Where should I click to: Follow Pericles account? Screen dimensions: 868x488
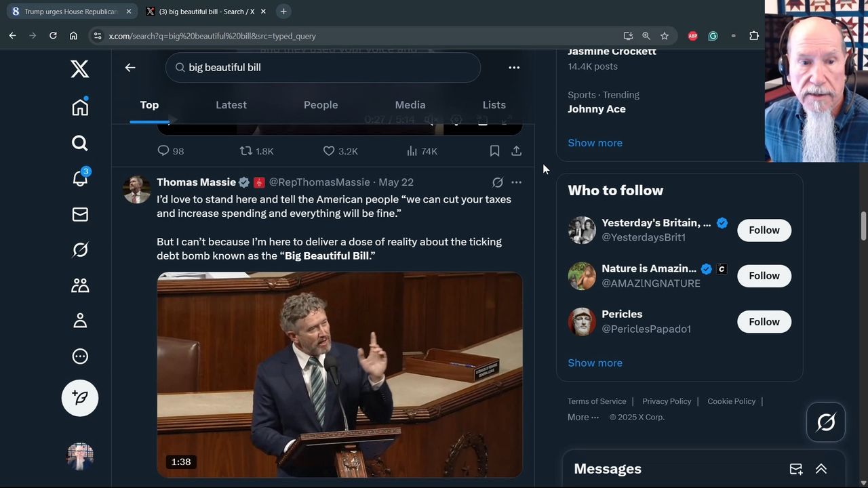[764, 322]
